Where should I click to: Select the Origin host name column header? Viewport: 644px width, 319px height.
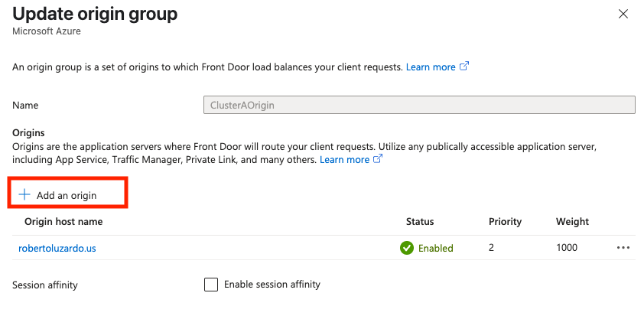click(63, 222)
